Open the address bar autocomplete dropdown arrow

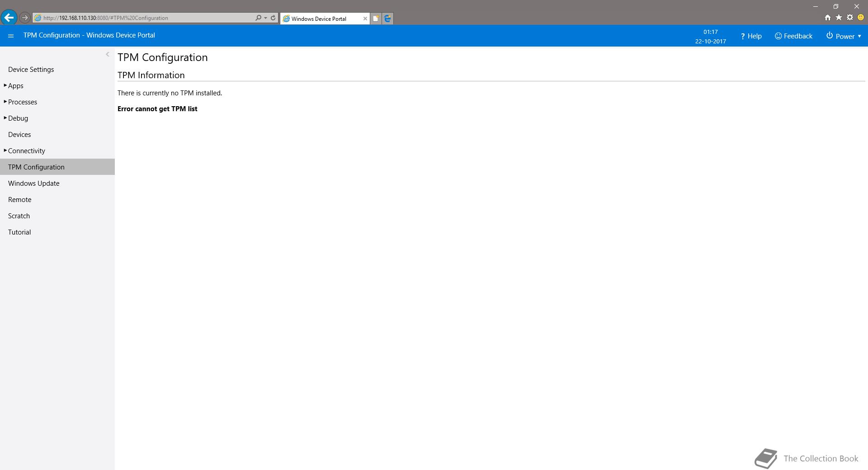pos(265,18)
